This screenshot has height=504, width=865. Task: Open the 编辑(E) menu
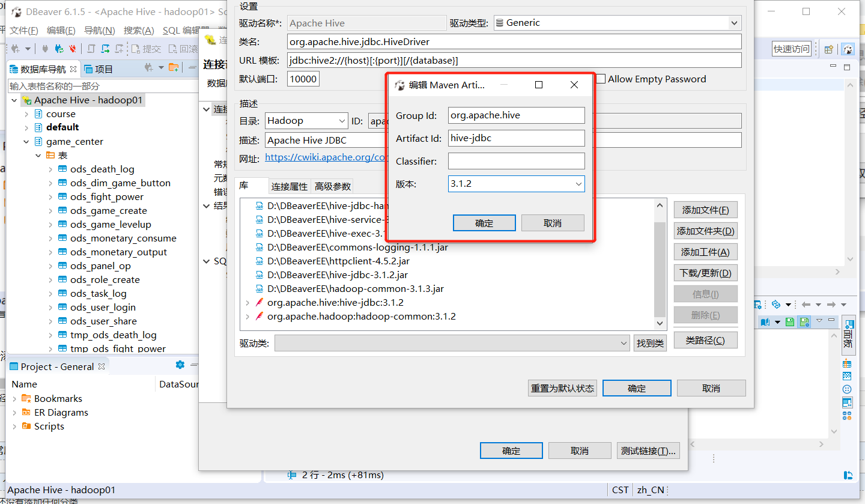coord(61,31)
